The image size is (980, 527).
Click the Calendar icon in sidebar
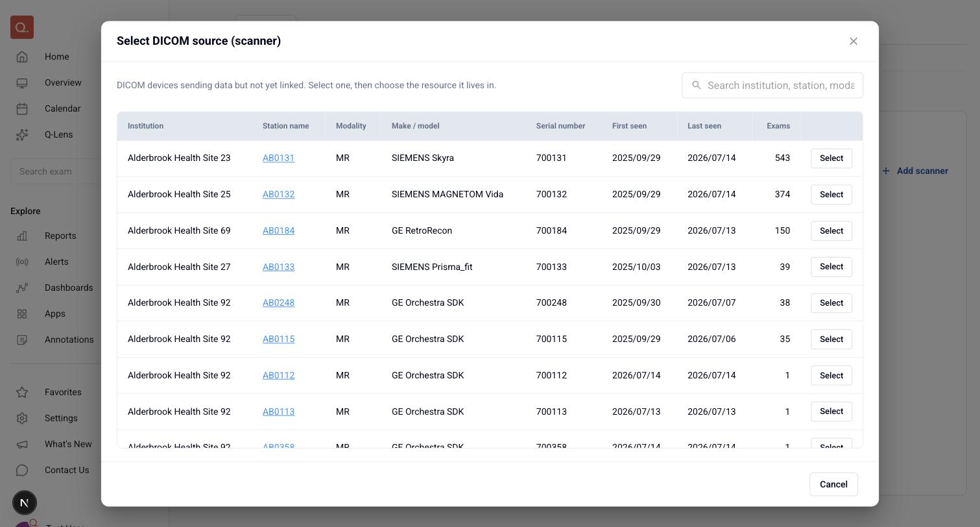point(22,108)
